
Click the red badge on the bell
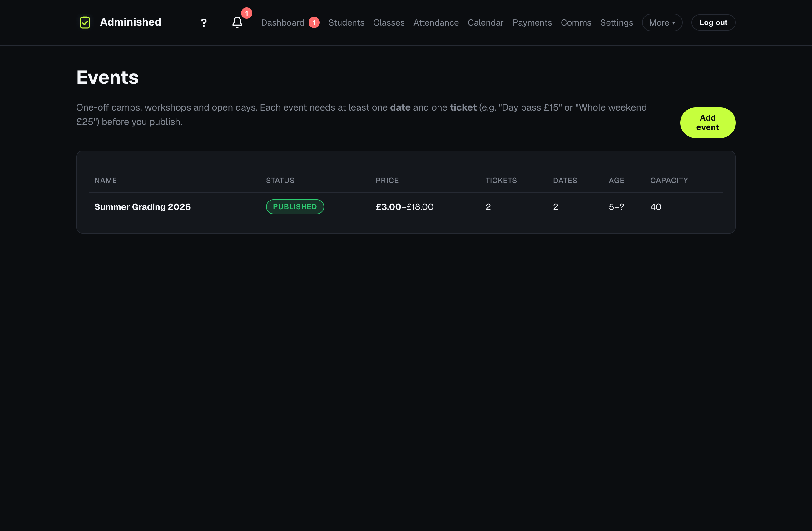pyautogui.click(x=247, y=13)
